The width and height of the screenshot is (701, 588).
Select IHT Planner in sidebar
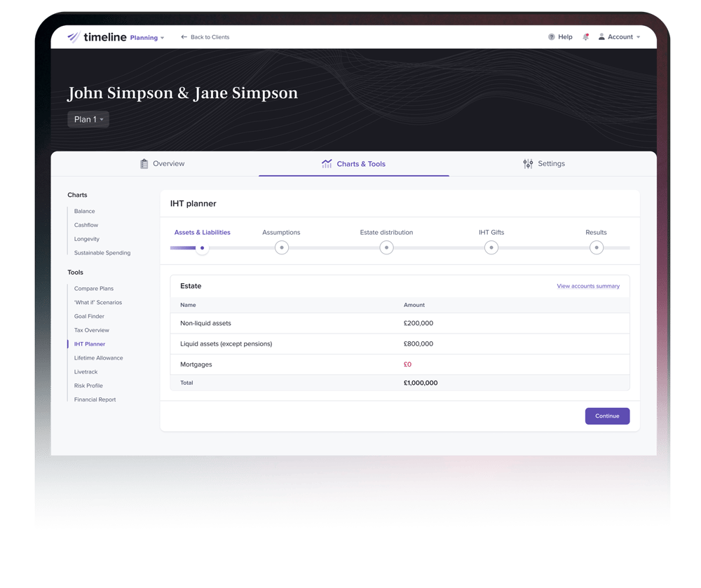[90, 343]
